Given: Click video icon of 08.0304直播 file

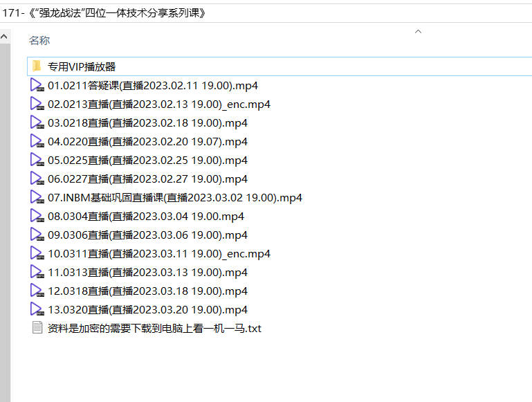Looking at the screenshot, I should [x=37, y=215].
